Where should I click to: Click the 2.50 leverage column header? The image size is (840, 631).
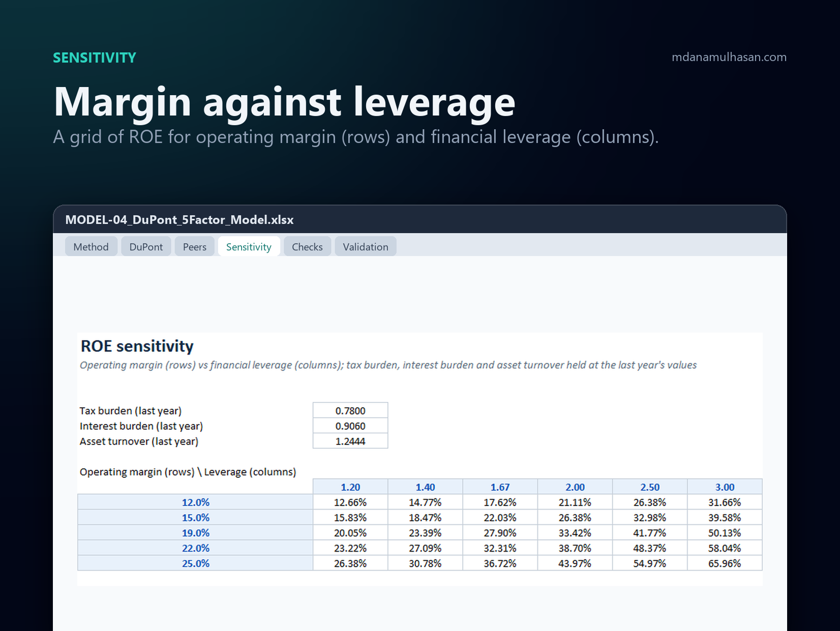[x=650, y=487]
